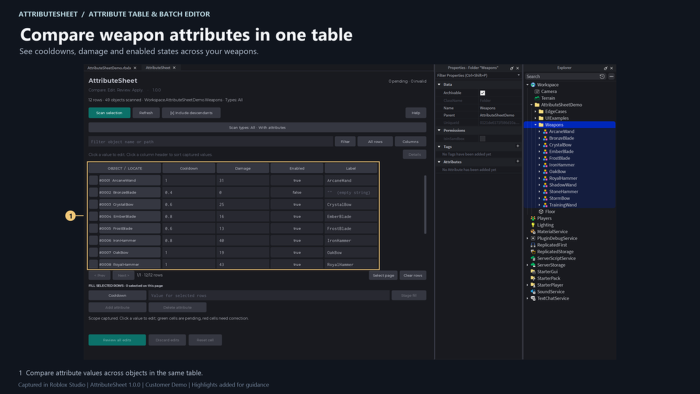Click the Lighting bulb icon
The height and width of the screenshot is (394, 700).
click(533, 225)
